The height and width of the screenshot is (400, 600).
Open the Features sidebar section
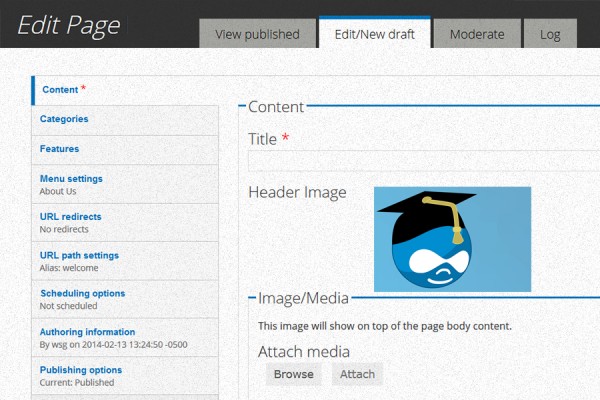[59, 149]
